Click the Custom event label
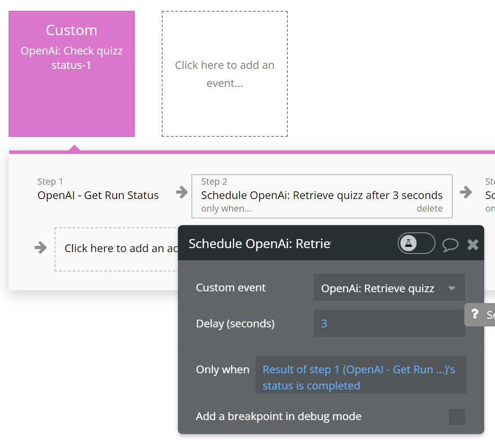This screenshot has width=495, height=448. (231, 287)
